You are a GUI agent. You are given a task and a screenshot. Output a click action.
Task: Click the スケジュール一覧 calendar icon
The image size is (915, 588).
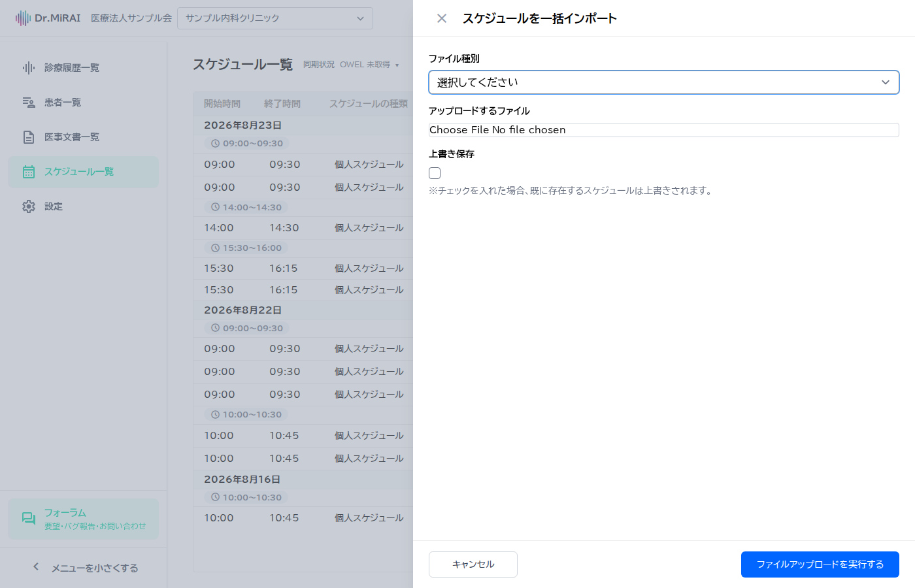tap(29, 172)
